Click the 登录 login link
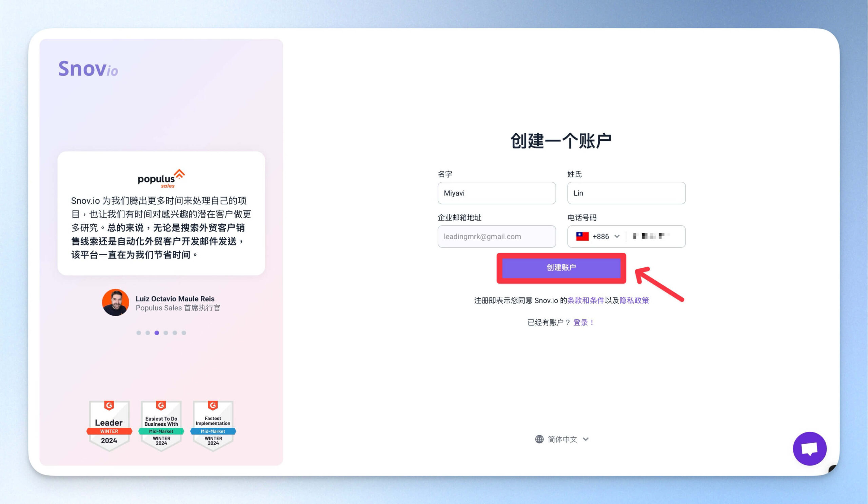Screen dimensions: 868x504 tap(581, 323)
